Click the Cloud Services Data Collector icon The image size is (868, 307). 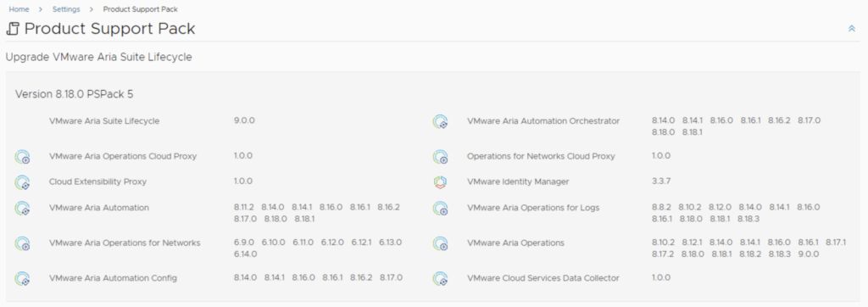point(440,278)
